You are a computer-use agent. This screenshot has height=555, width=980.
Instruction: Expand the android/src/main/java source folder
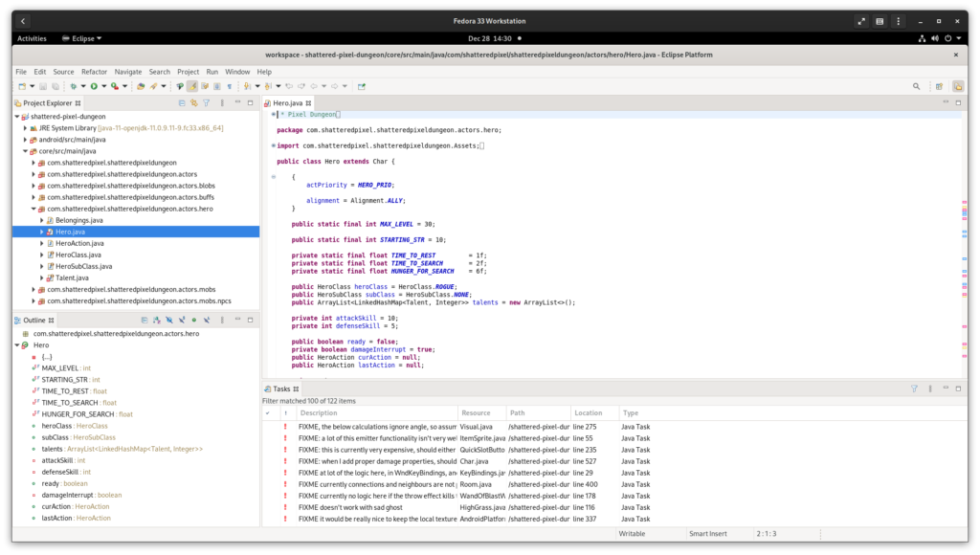(x=26, y=139)
